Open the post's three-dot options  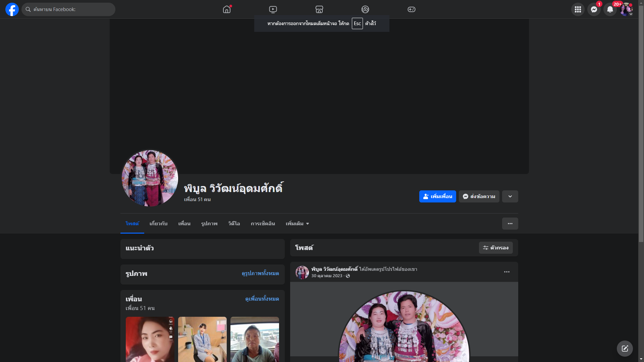tap(506, 272)
